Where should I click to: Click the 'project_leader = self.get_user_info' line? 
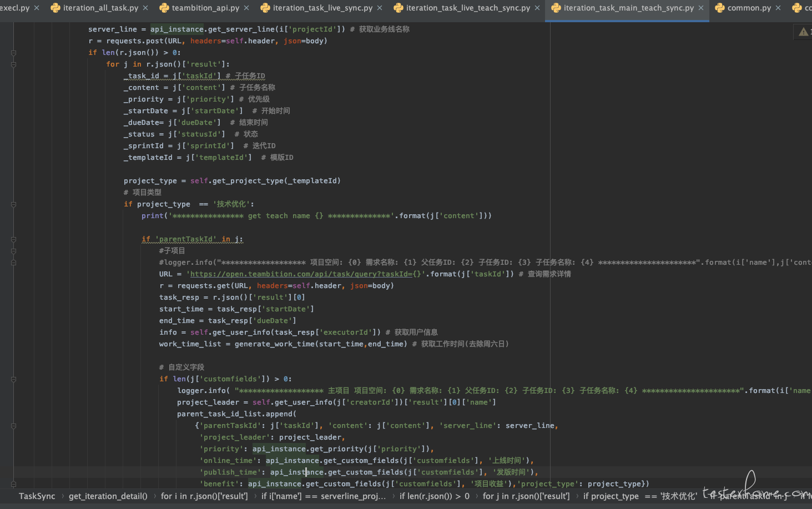(336, 402)
